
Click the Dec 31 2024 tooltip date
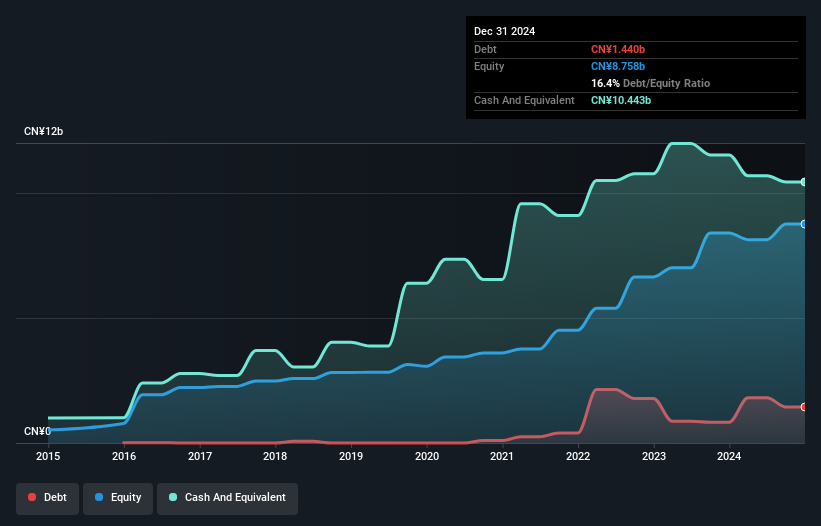(504, 31)
